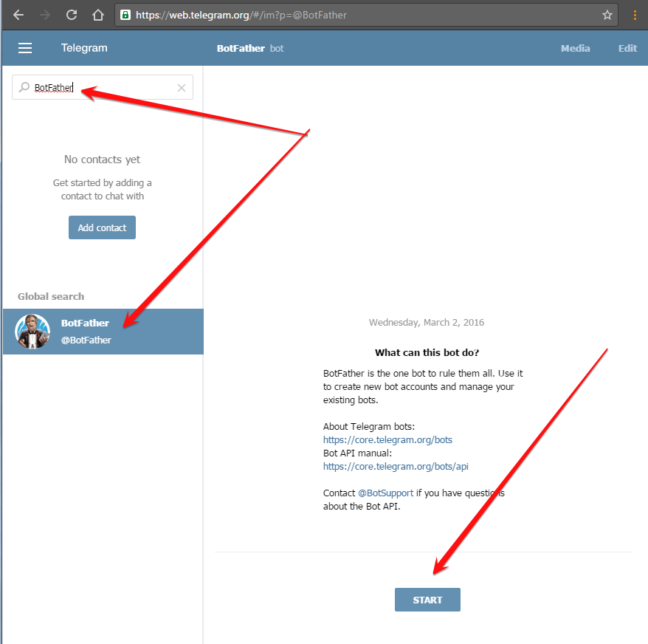Screen dimensions: 648x644
Task: Click the browser forward arrow
Action: (45, 15)
